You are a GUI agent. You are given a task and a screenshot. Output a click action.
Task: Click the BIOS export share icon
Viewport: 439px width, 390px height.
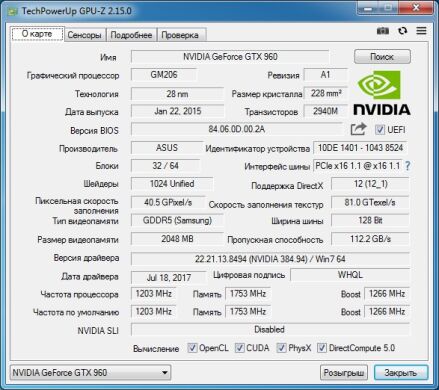click(x=358, y=129)
